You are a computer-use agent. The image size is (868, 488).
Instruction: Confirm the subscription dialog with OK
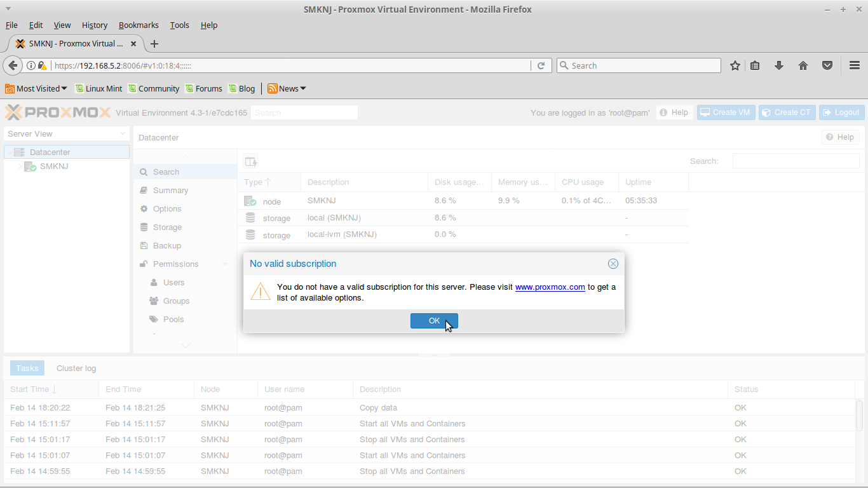coord(434,321)
